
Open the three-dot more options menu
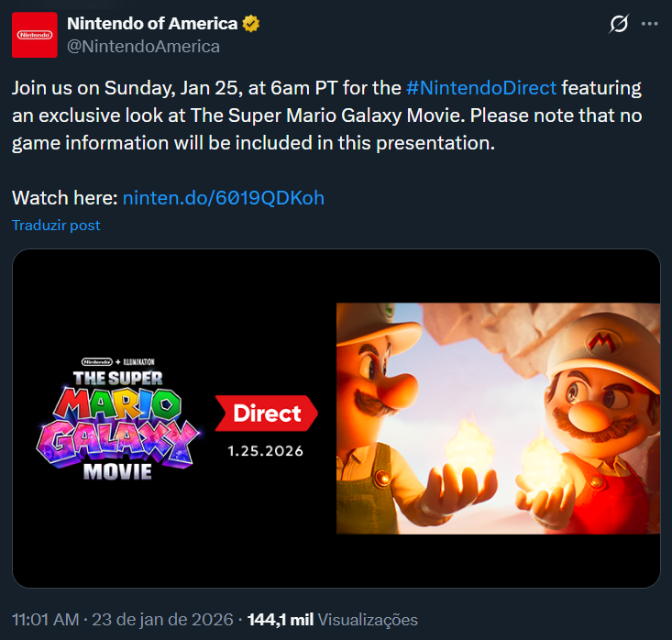click(x=649, y=25)
